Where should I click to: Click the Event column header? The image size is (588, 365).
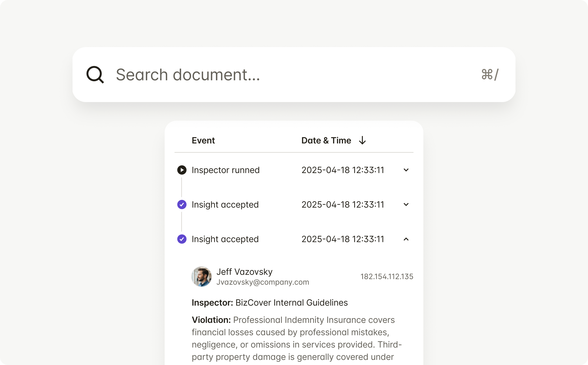coord(203,141)
